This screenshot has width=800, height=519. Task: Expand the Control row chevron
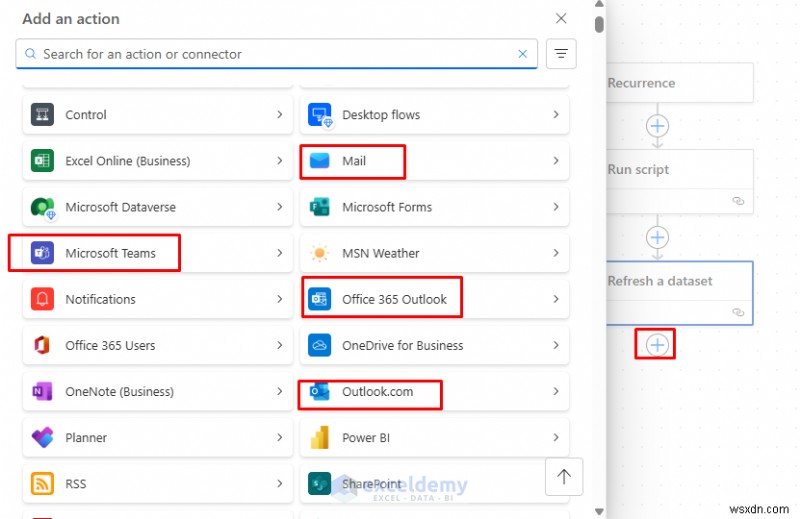click(280, 114)
